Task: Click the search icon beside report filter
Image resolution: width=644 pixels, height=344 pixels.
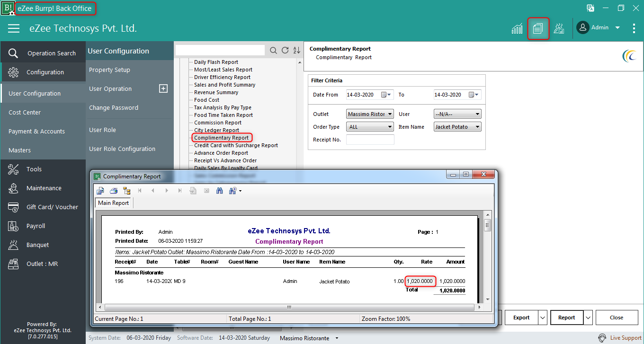Action: coord(274,50)
